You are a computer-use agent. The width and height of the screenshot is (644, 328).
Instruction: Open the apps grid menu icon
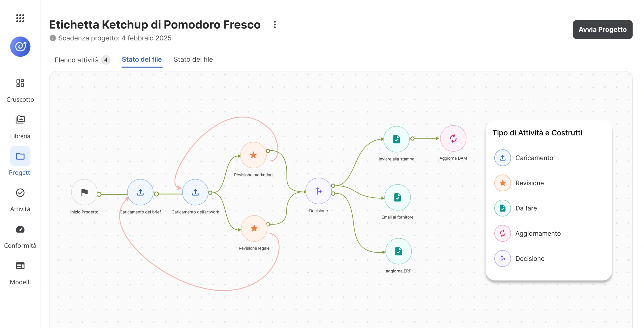click(20, 18)
